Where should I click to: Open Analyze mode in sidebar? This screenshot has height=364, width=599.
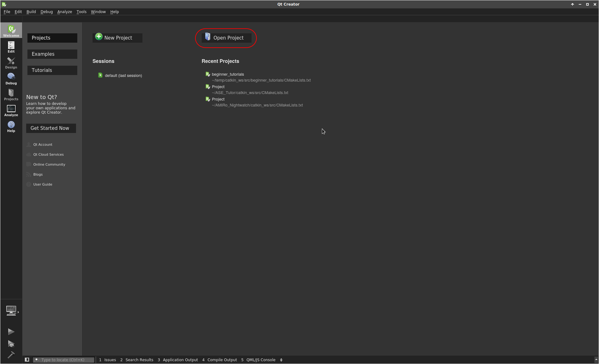click(11, 111)
